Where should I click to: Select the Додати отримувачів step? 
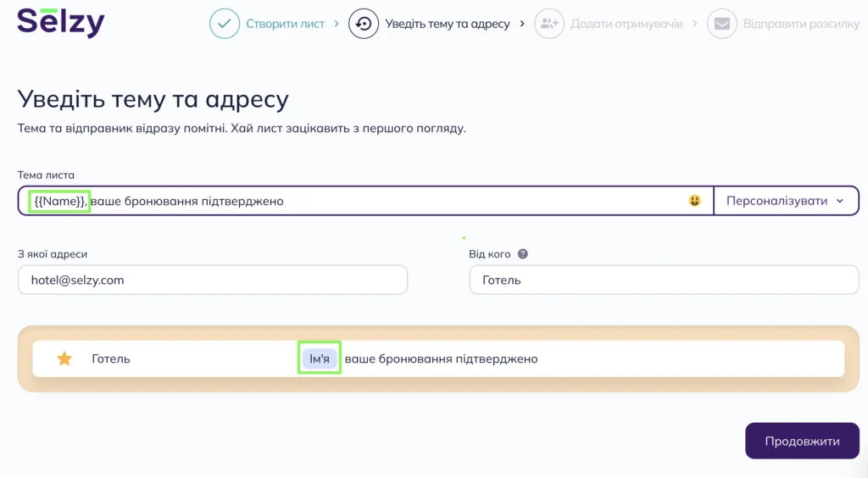(x=626, y=24)
